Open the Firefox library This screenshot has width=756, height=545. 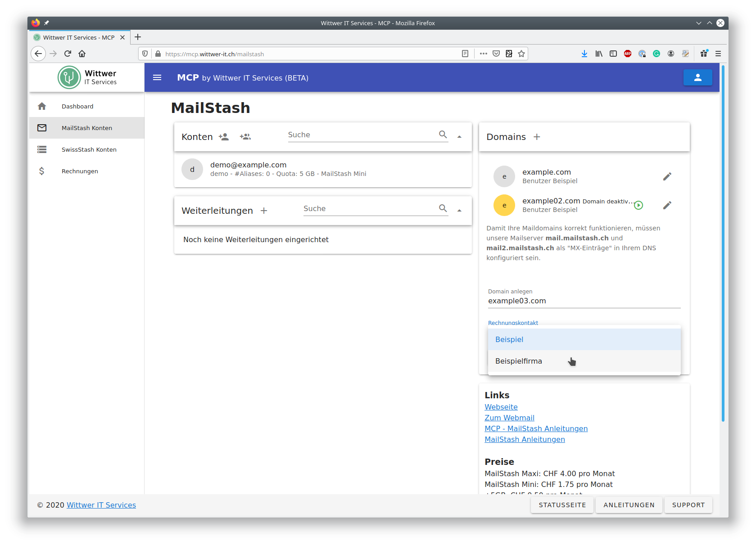tap(599, 54)
